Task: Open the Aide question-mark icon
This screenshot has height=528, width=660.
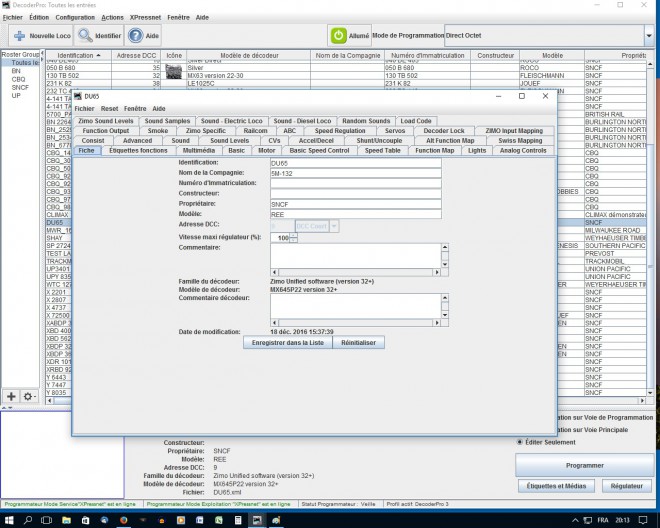Action: click(x=136, y=36)
